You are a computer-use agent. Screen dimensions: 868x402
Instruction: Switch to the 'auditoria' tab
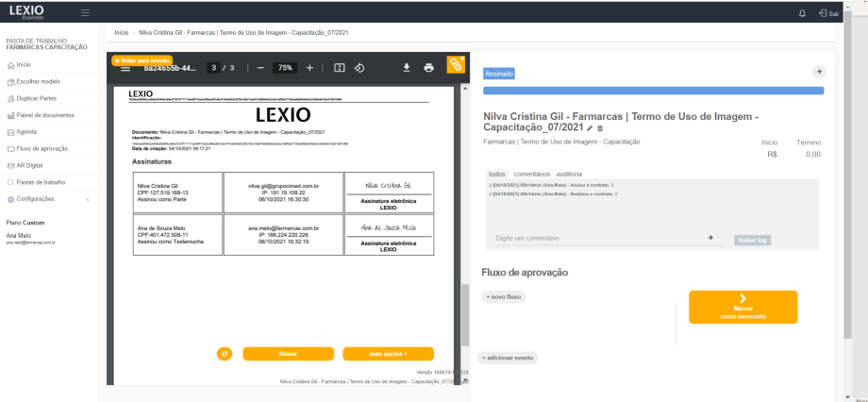(569, 175)
